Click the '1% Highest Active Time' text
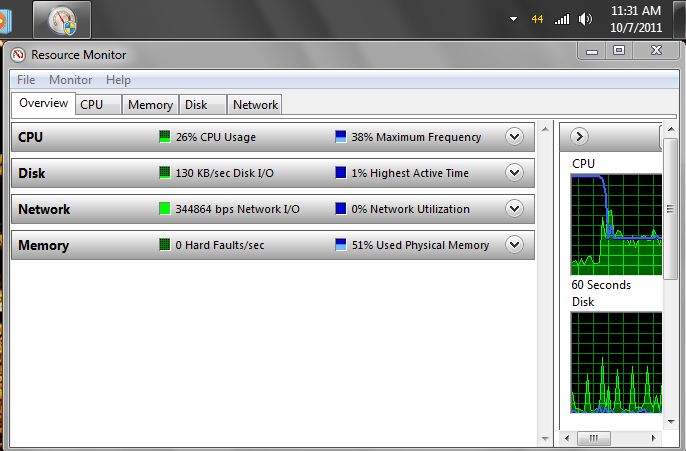Viewport: 686px width, 451px height. [x=410, y=173]
